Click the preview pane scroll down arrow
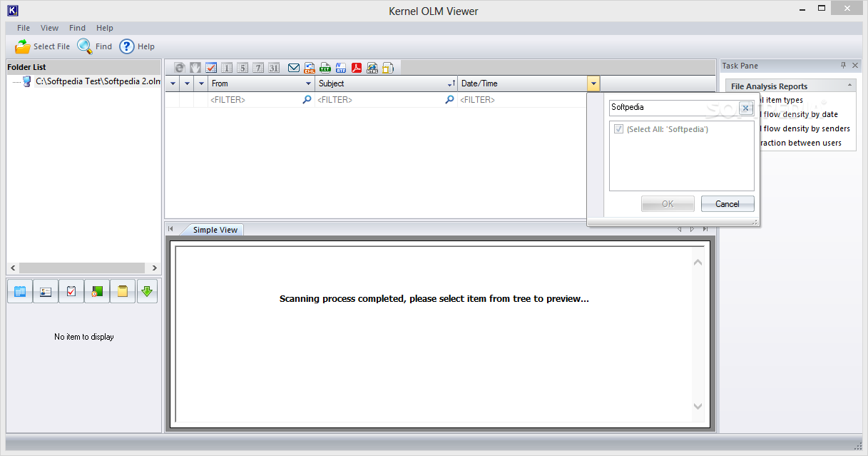This screenshot has width=868, height=456. click(698, 406)
